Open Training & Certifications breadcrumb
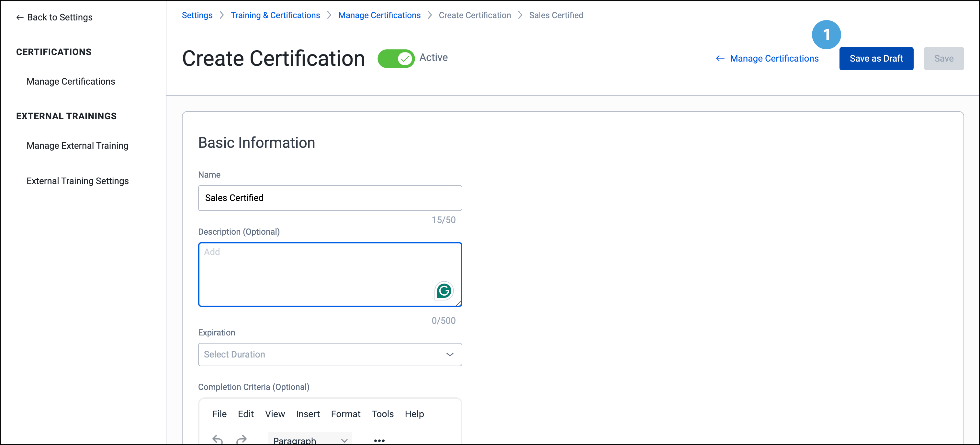Image resolution: width=980 pixels, height=445 pixels. [x=275, y=15]
